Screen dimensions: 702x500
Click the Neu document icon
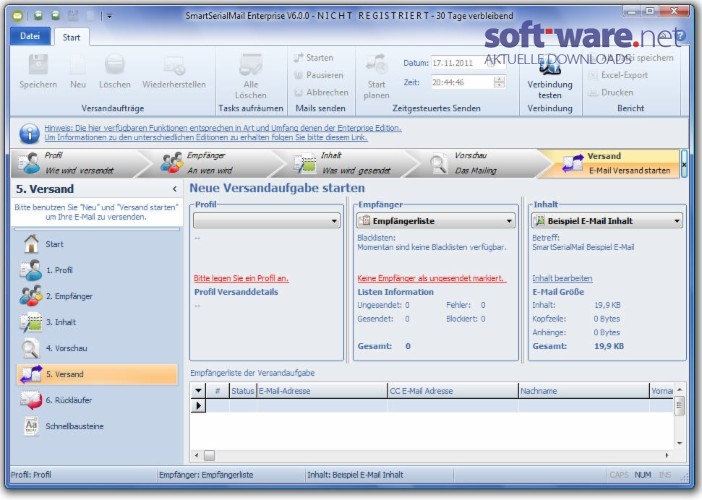(77, 65)
